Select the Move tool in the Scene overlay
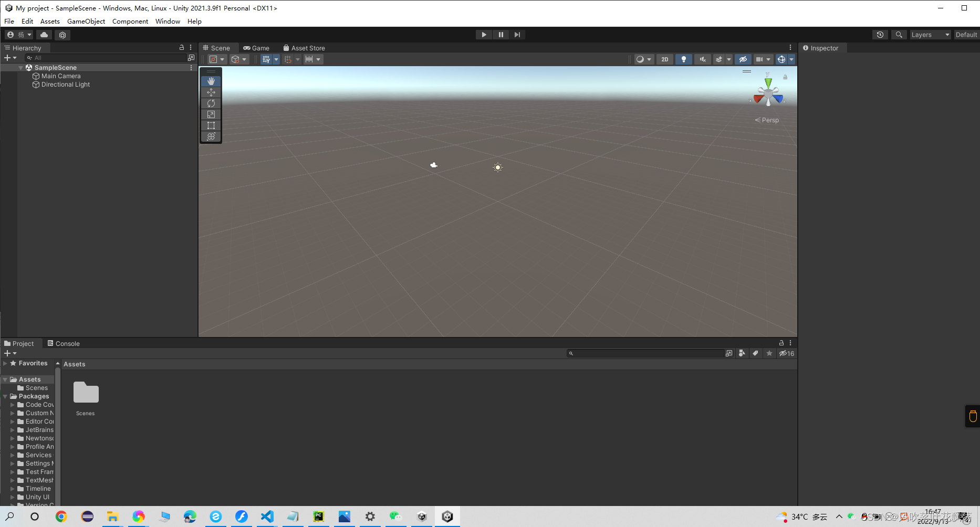This screenshot has width=980, height=527. pos(211,92)
